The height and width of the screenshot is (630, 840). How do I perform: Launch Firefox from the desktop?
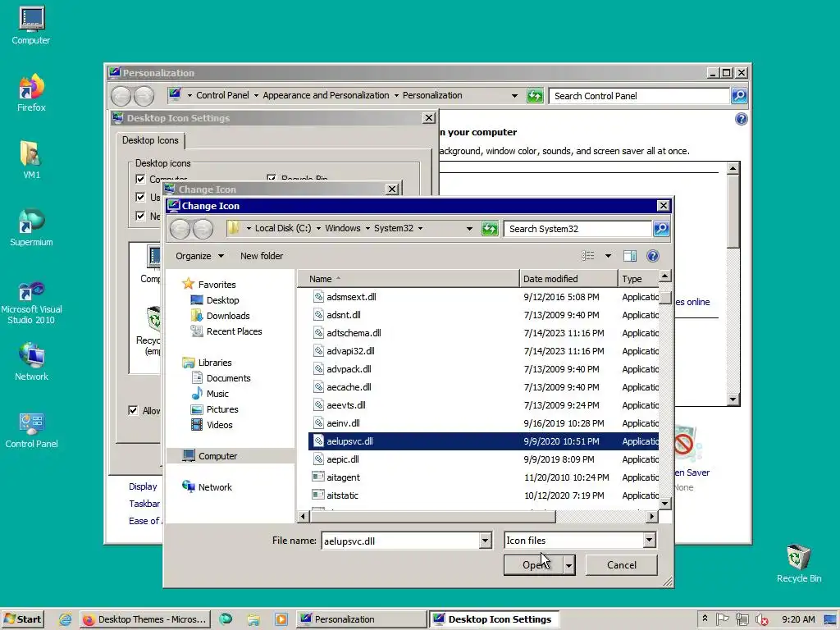pos(31,93)
